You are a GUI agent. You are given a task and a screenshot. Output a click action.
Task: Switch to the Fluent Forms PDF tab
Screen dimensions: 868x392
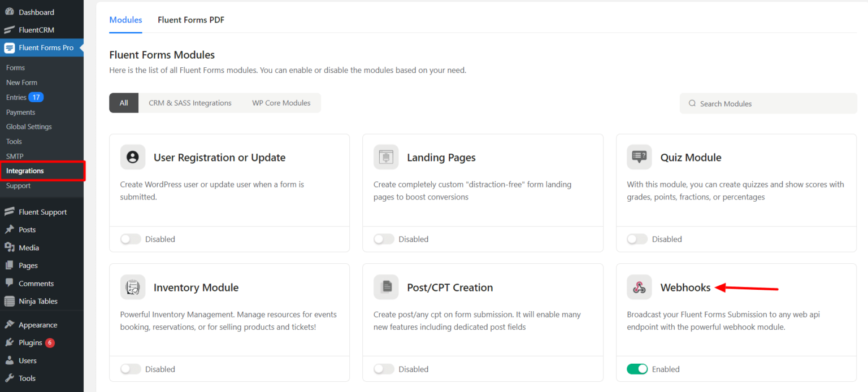(x=191, y=20)
